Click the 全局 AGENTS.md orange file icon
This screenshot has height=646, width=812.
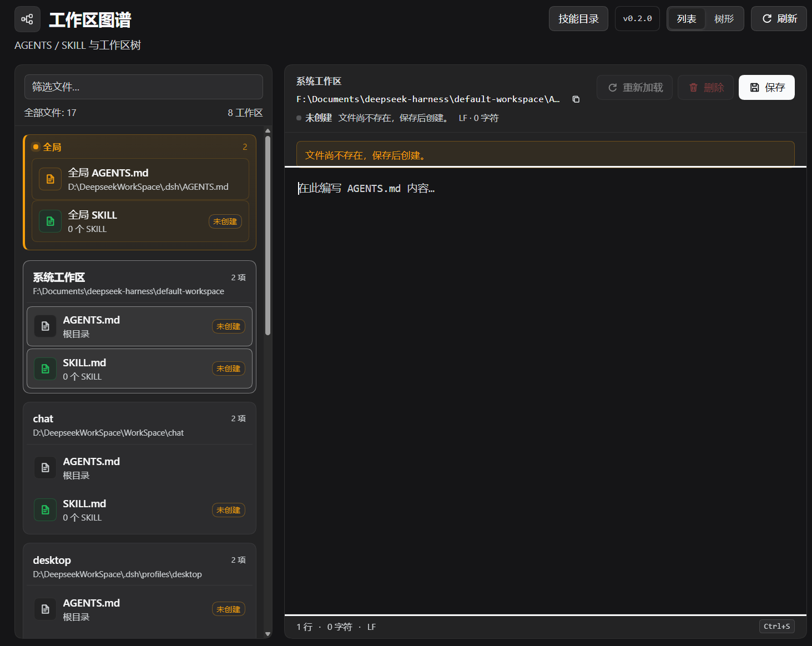coord(50,179)
